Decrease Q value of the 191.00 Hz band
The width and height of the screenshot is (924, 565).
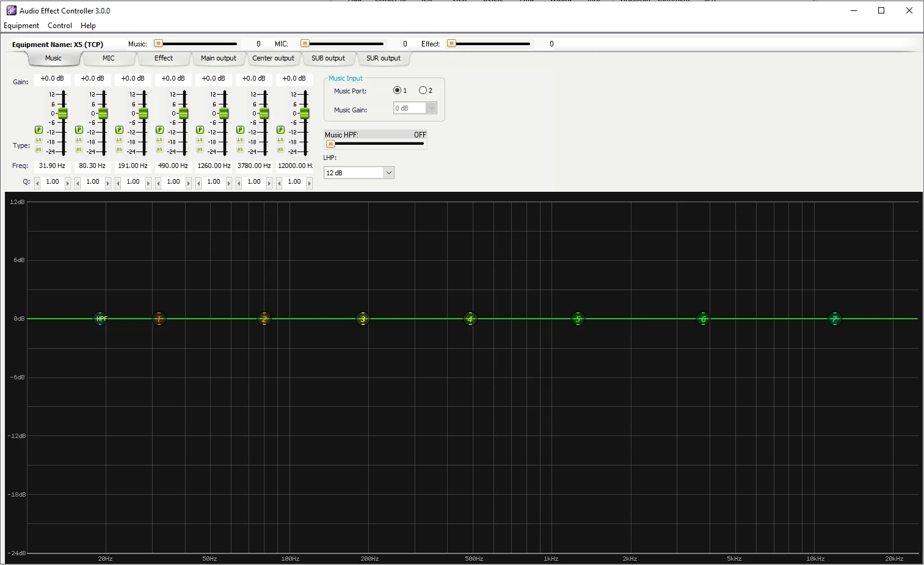click(118, 183)
